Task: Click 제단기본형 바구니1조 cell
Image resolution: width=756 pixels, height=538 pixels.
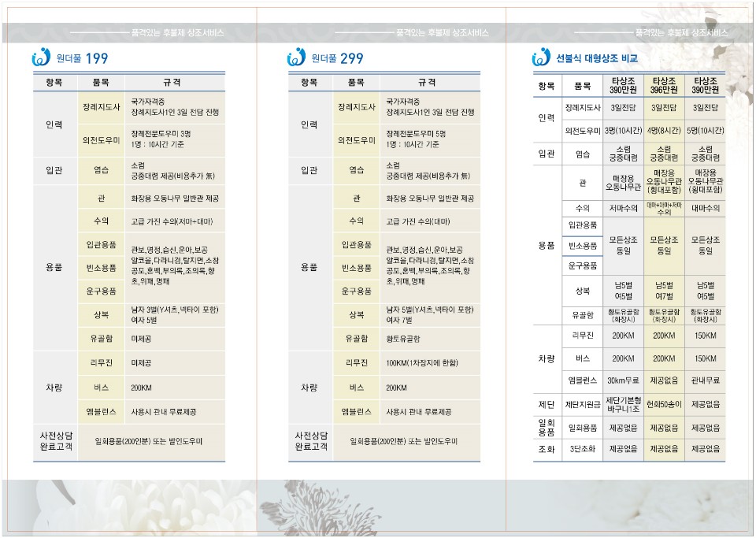Action: [623, 404]
